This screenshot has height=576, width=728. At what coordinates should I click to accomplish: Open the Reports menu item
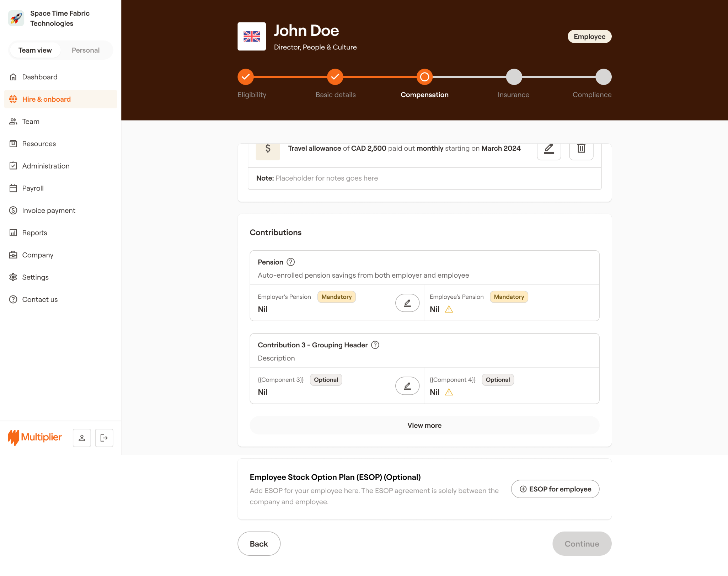coord(34,233)
